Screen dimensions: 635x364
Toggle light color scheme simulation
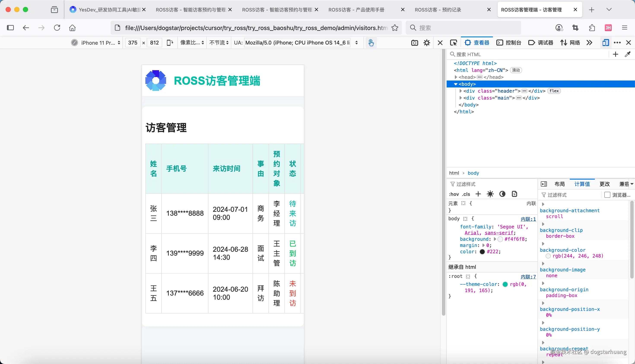tap(490, 194)
